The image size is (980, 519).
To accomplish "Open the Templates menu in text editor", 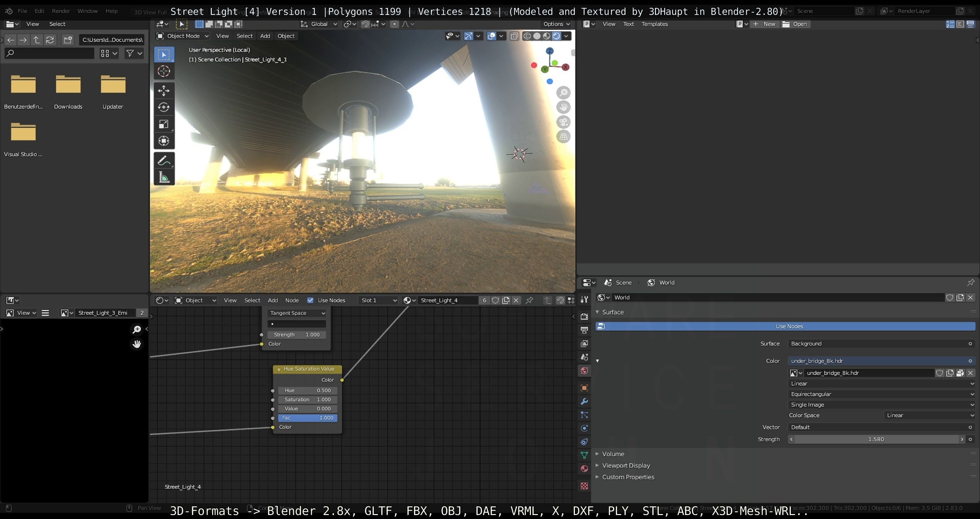I will pos(654,24).
